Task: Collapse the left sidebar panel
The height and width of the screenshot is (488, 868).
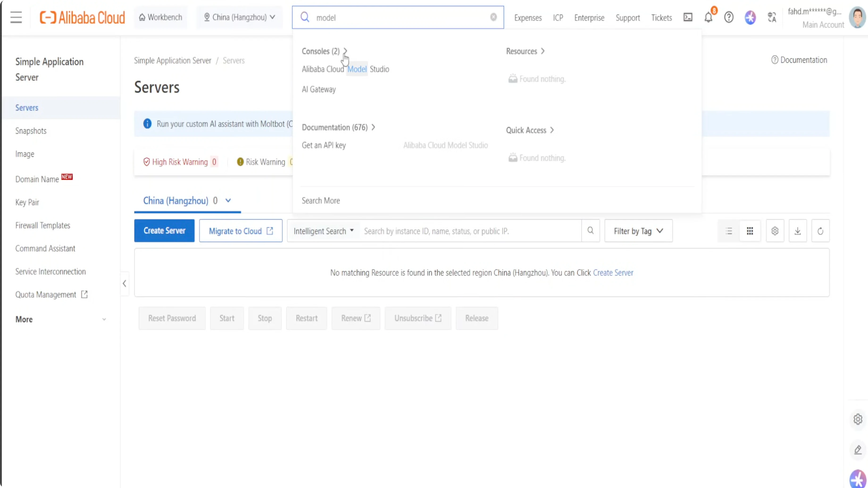Action: tap(124, 284)
